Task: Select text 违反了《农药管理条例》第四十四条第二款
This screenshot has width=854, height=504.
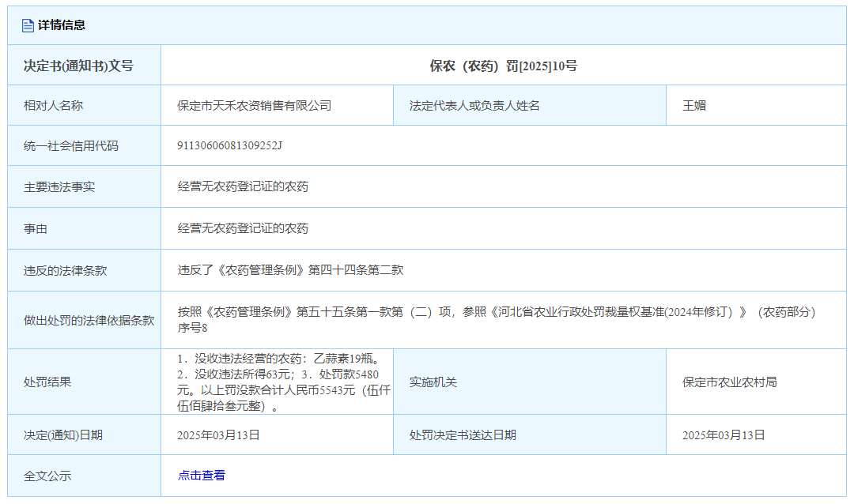Action: (x=290, y=270)
